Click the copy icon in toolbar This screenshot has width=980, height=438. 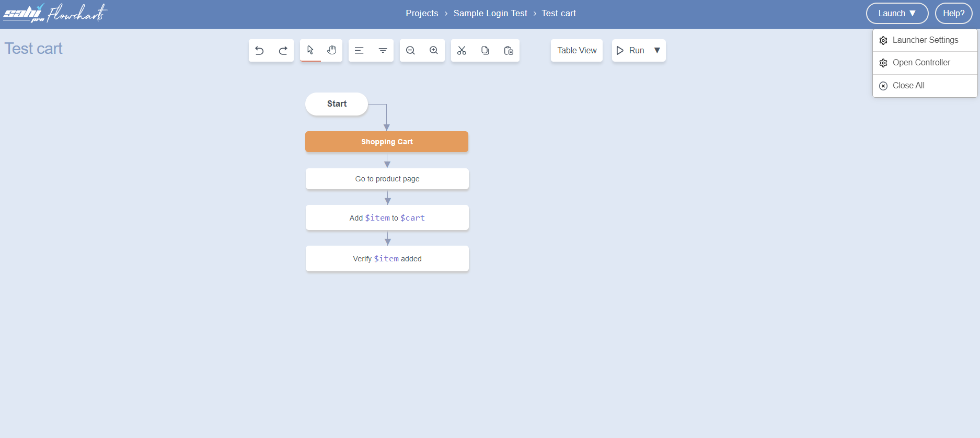485,51
